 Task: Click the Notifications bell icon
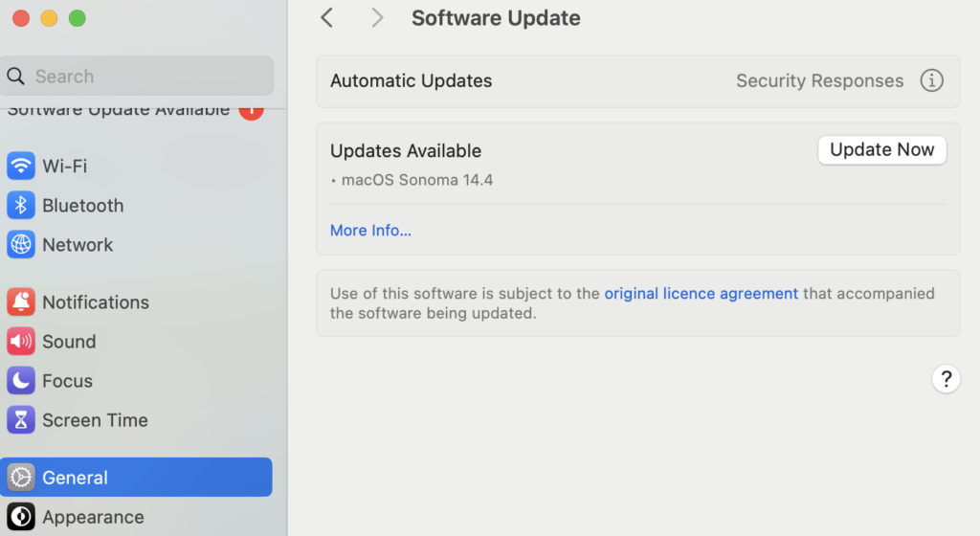pos(21,301)
